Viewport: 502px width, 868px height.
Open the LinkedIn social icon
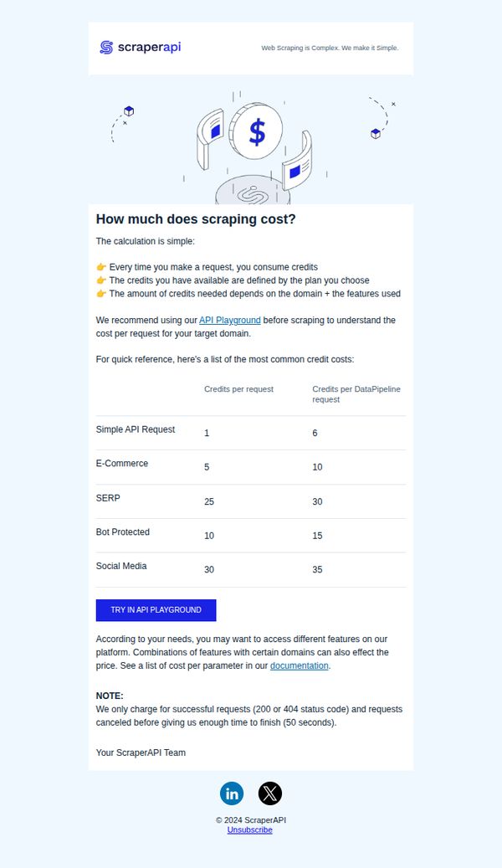coord(232,794)
